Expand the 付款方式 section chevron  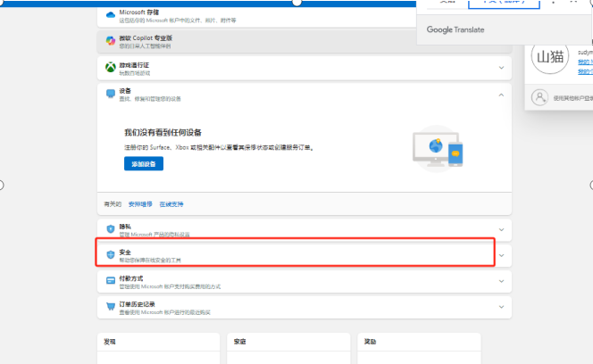[x=501, y=281]
